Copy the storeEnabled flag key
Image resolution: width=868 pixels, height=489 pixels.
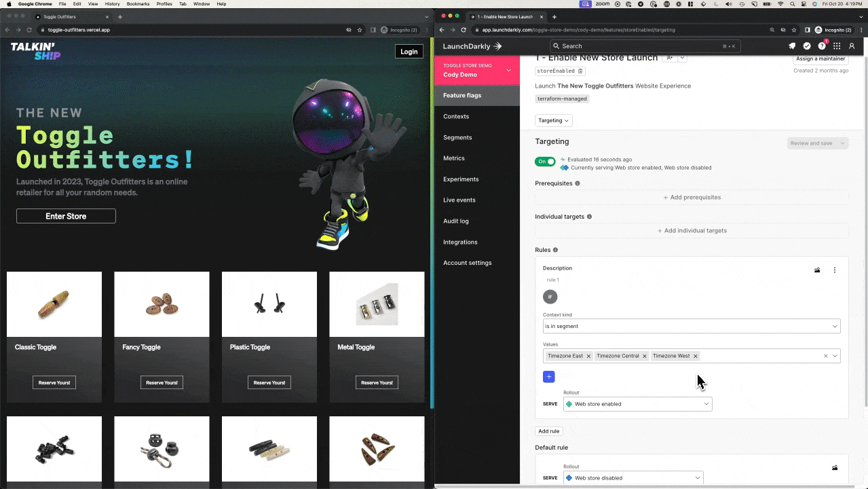[580, 71]
